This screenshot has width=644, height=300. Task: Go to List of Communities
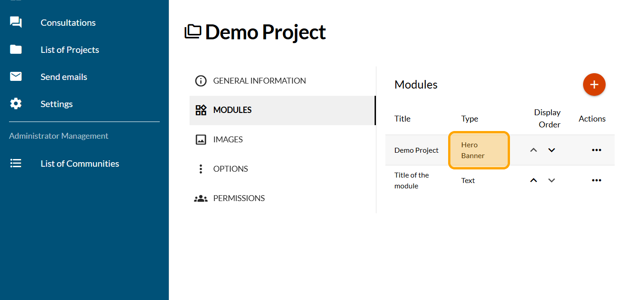80,164
